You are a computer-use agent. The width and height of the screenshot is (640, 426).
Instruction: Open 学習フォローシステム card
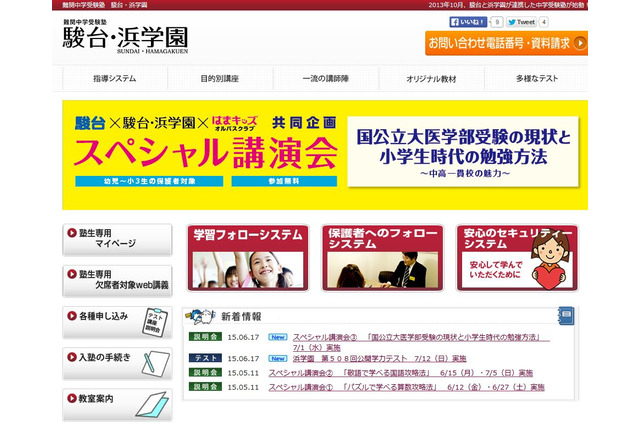(x=248, y=258)
